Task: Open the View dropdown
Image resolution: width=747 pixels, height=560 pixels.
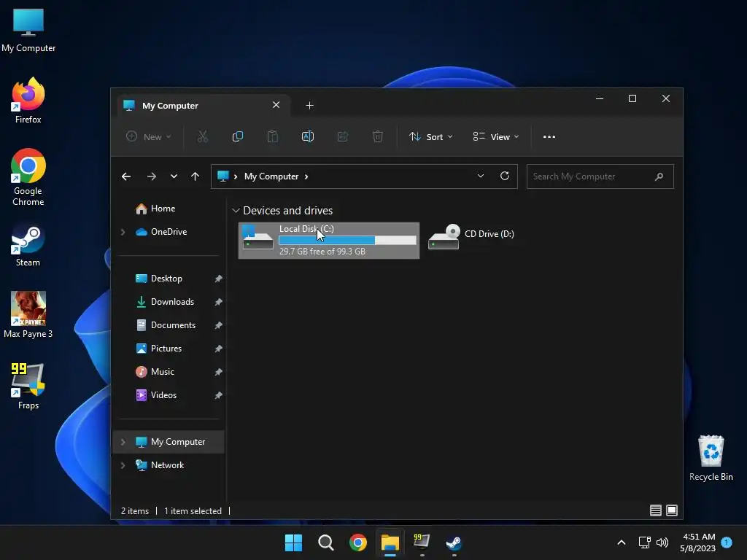Action: pos(496,136)
